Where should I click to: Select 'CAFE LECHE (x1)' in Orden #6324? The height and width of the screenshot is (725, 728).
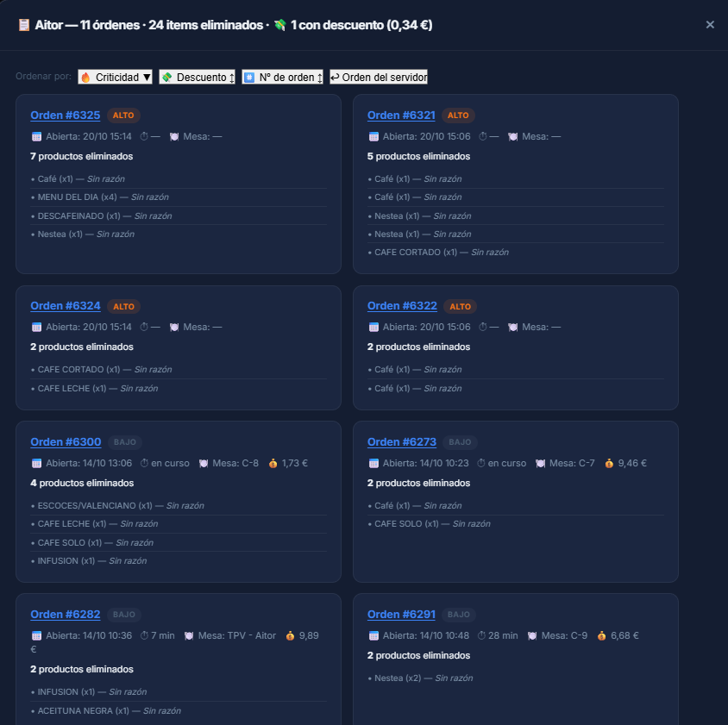point(179,389)
